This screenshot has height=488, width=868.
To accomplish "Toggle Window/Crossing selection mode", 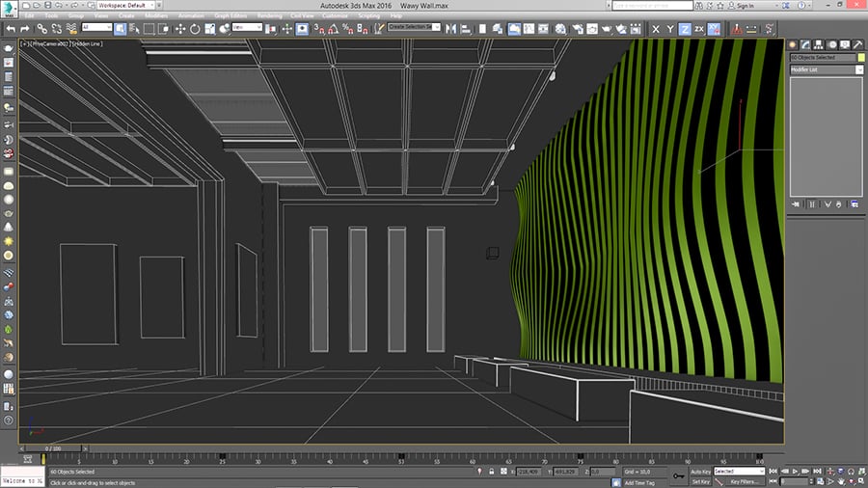I will [163, 29].
